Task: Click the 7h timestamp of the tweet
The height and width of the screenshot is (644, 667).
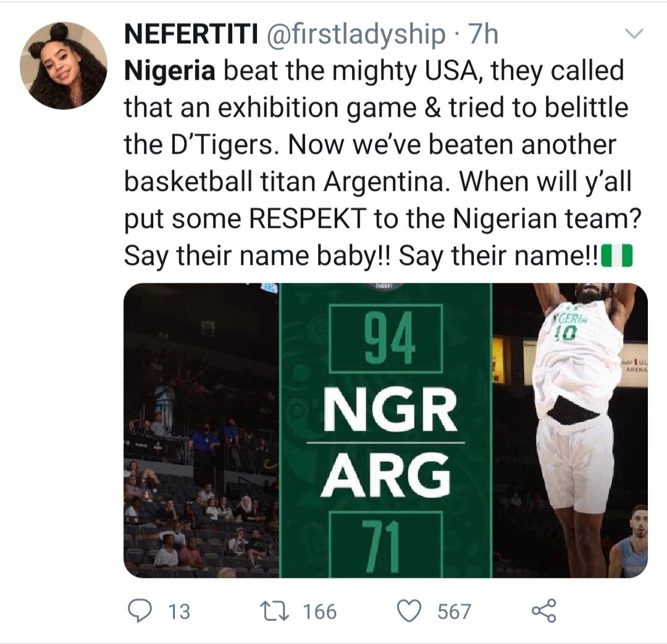Action: click(x=484, y=36)
